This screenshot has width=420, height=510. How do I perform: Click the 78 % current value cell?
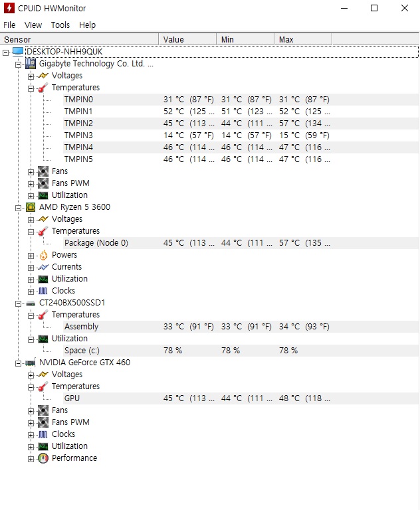pyautogui.click(x=173, y=351)
